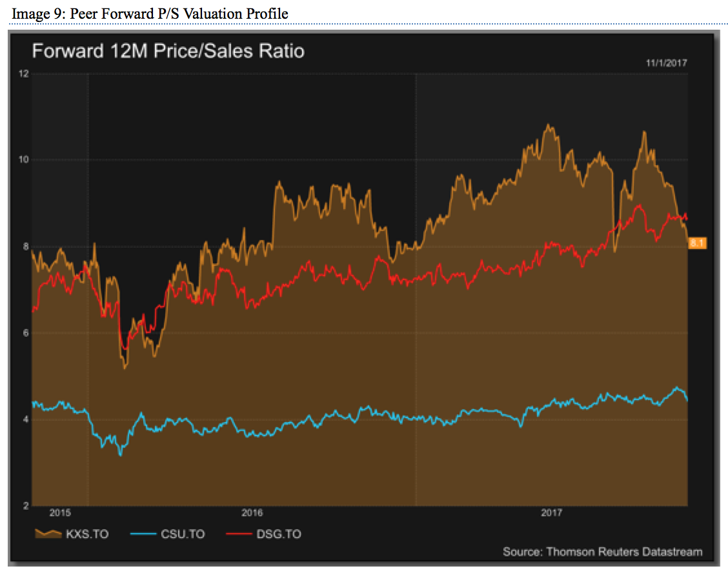This screenshot has width=728, height=573.
Task: Select the 2017 x-axis label
Action: click(552, 514)
